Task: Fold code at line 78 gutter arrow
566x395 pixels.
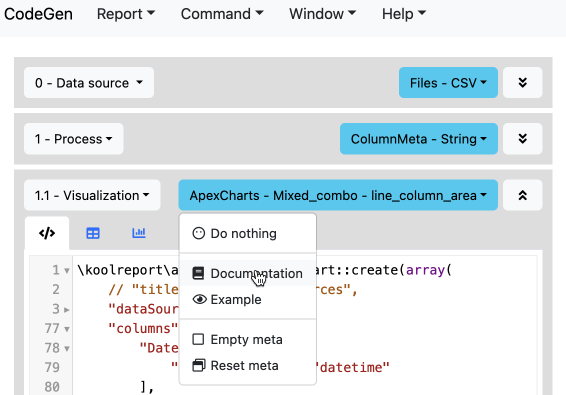Action: coord(67,348)
